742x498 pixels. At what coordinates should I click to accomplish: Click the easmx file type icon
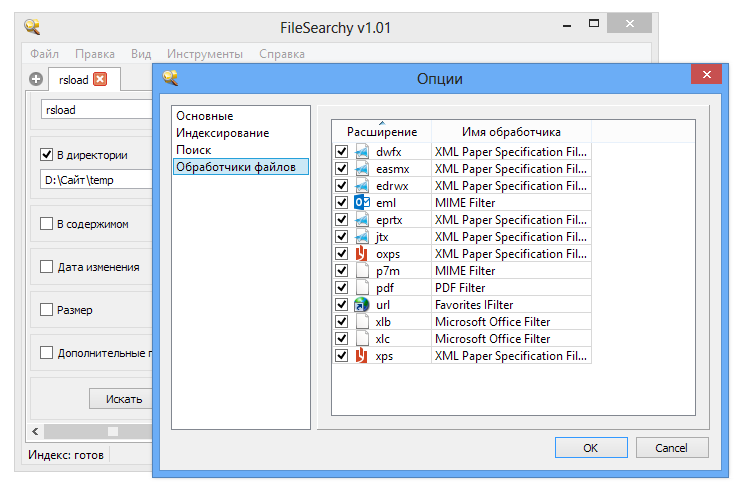click(x=362, y=169)
